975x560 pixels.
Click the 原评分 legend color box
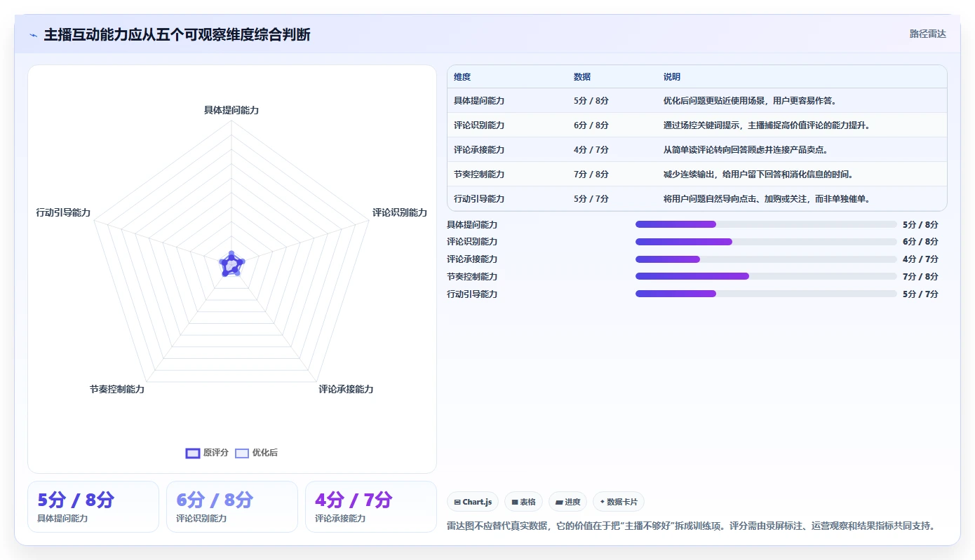[193, 453]
